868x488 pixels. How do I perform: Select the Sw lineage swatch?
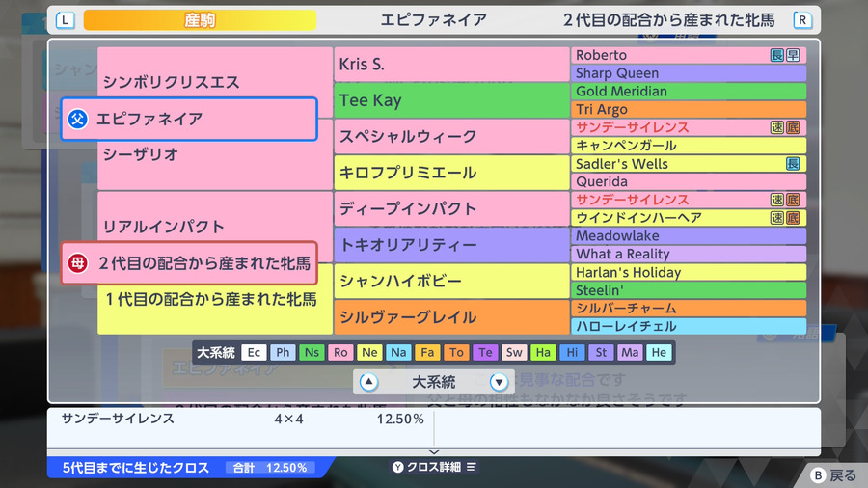pyautogui.click(x=514, y=352)
